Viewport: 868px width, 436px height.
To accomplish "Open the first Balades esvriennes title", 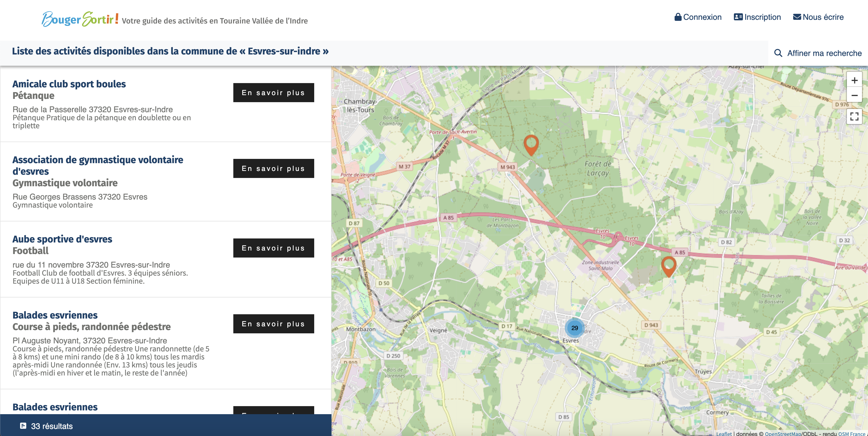I will [x=55, y=315].
